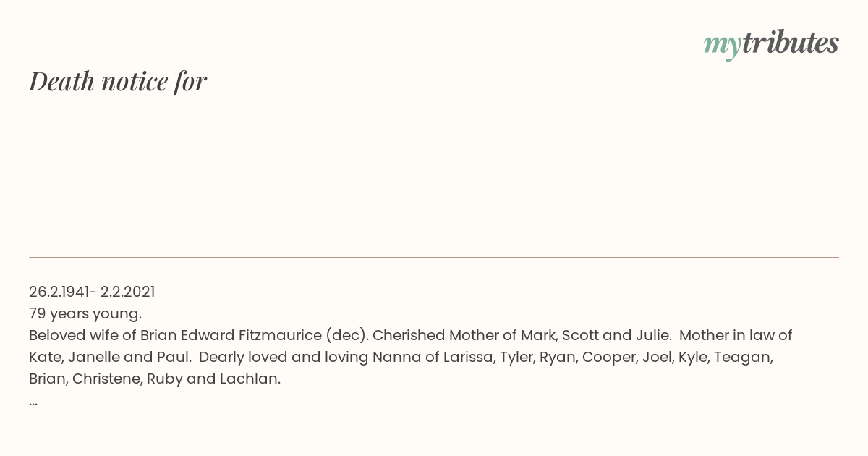The width and height of the screenshot is (868, 456).
Task: Click the horizontal divider line
Action: click(x=434, y=257)
